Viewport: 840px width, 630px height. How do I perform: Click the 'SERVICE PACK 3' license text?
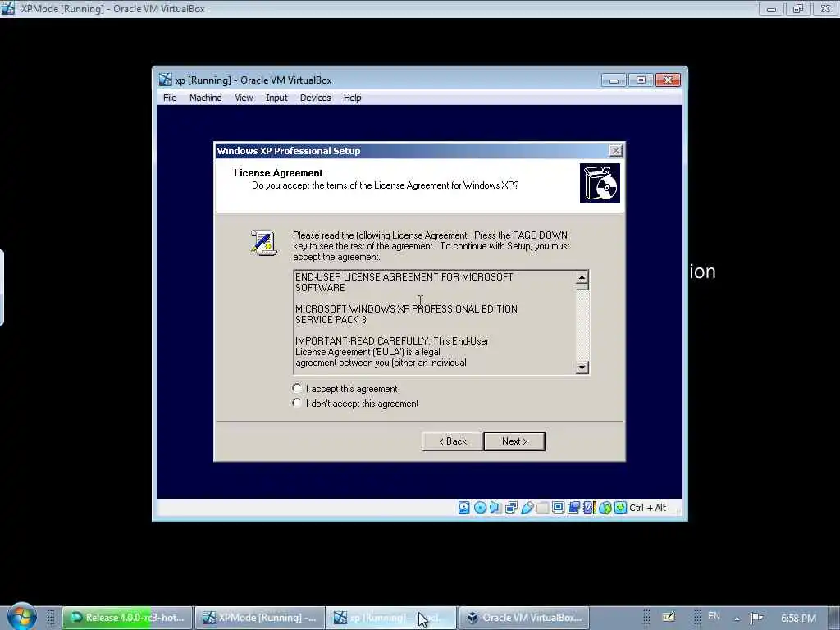(x=331, y=320)
